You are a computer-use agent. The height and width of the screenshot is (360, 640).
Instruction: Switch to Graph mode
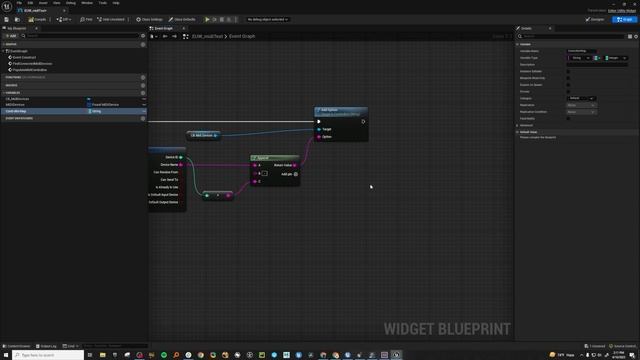(624, 19)
